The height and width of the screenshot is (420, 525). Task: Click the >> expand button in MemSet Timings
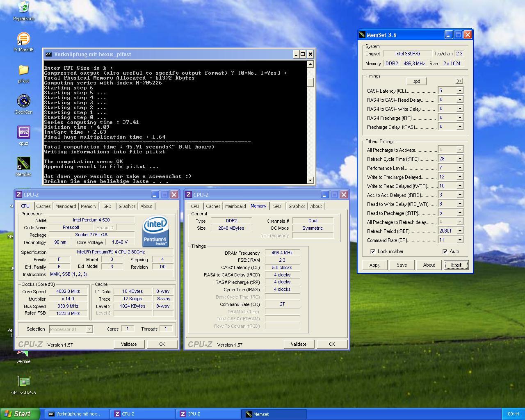459,81
